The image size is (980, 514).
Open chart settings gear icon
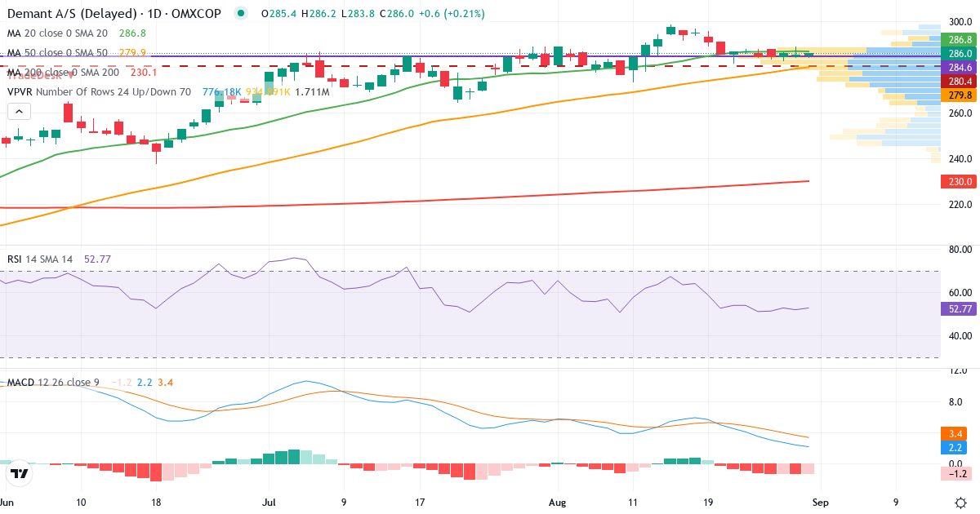(961, 503)
